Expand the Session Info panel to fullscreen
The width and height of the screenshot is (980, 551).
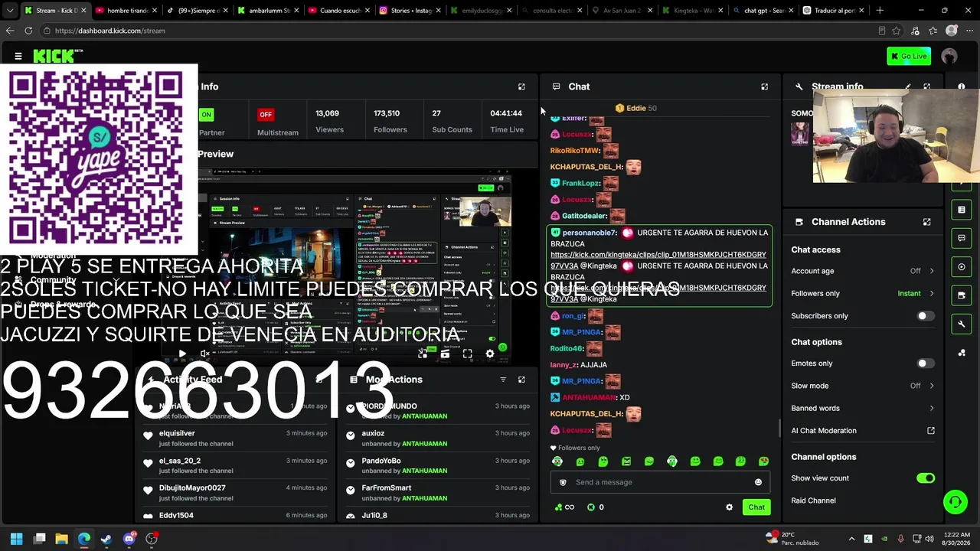click(x=521, y=86)
